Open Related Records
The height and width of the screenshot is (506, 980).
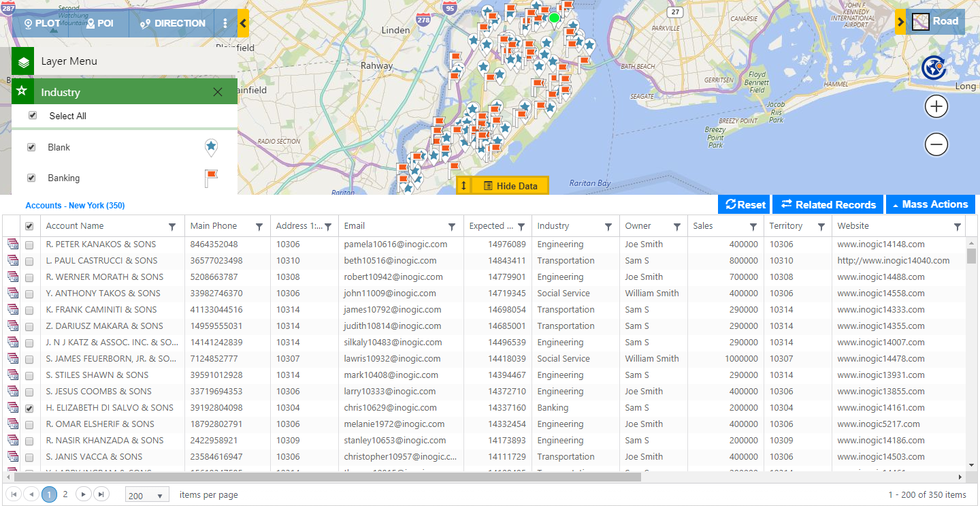click(828, 204)
